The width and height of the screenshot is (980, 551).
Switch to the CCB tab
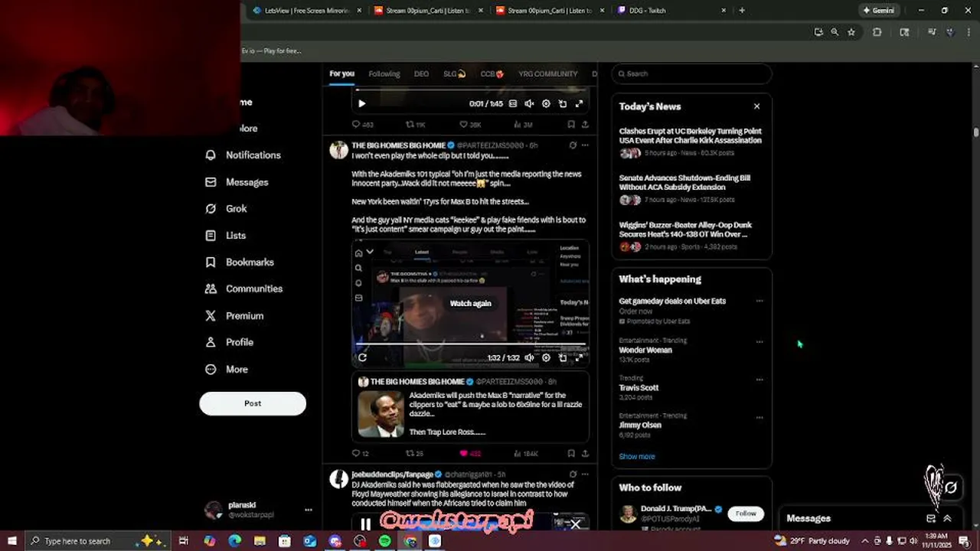click(x=492, y=73)
